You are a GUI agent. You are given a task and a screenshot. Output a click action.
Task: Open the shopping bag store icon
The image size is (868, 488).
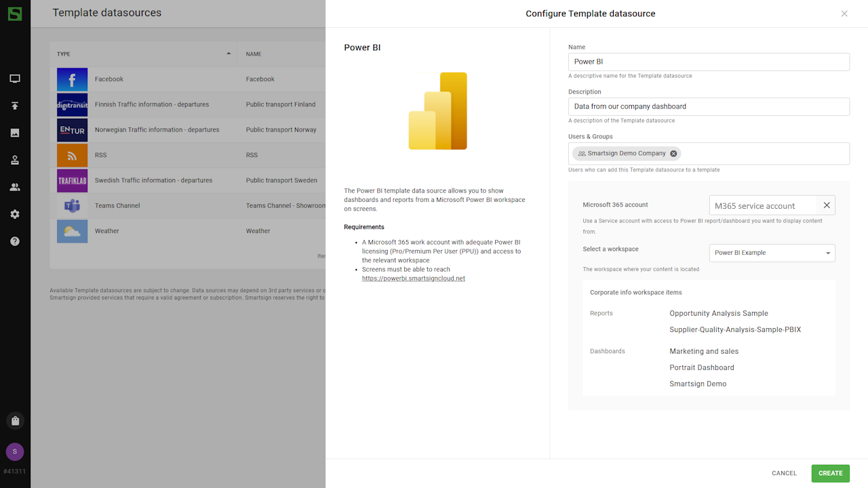15,421
